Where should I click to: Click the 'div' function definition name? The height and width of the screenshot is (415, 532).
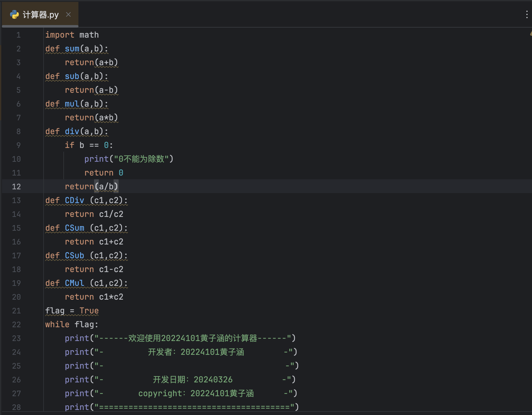pos(72,132)
